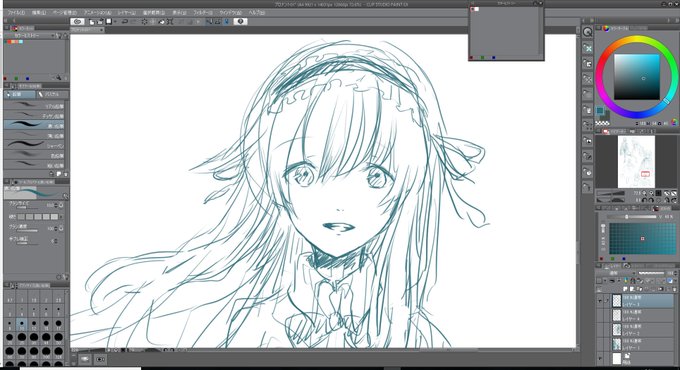Image resolution: width=680 pixels, height=370 pixels.
Task: Click the navigator thumbnail preview
Action: click(x=636, y=162)
